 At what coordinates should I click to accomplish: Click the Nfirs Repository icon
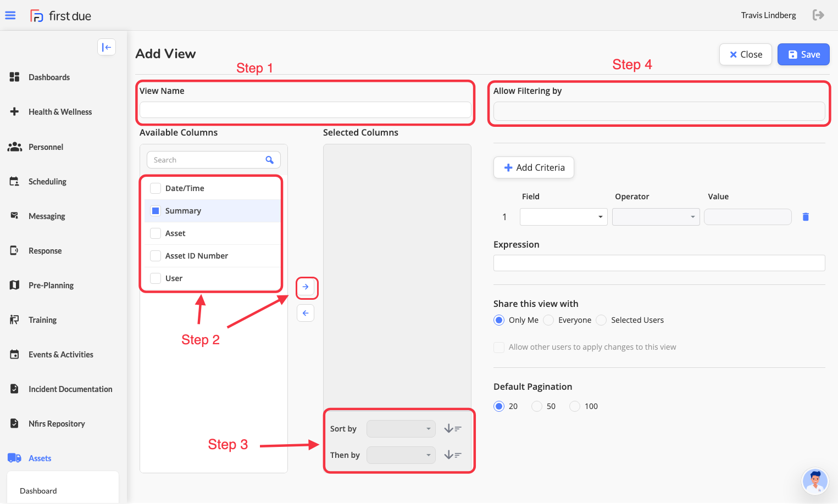coord(15,423)
